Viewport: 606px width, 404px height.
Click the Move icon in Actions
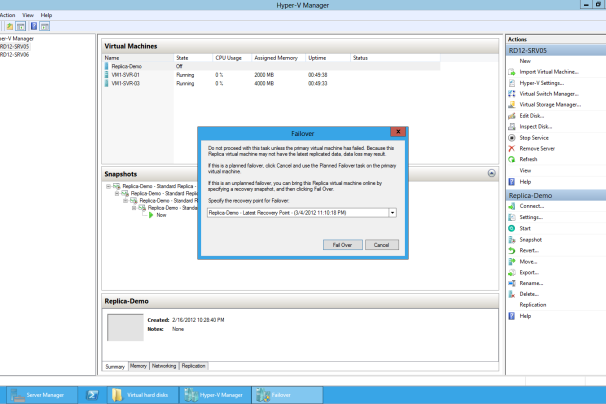[512, 262]
